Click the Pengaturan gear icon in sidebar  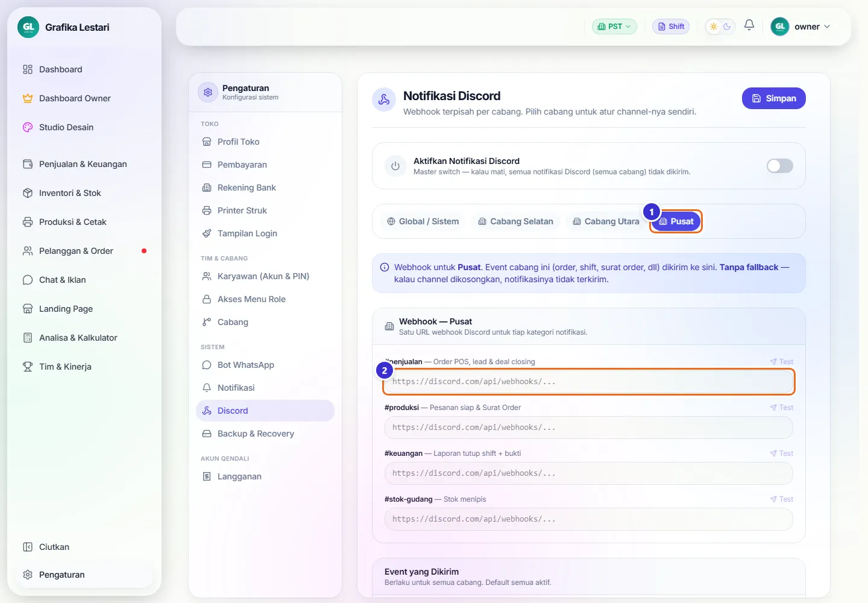(x=28, y=575)
